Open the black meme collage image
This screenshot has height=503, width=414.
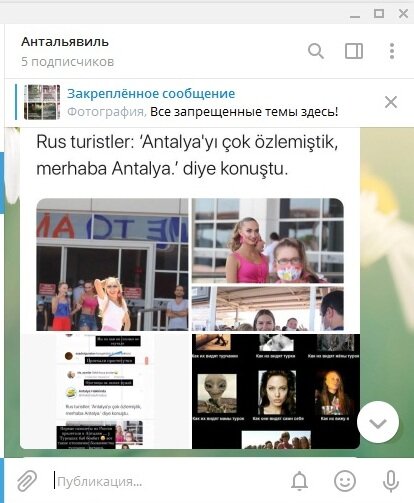[276, 391]
